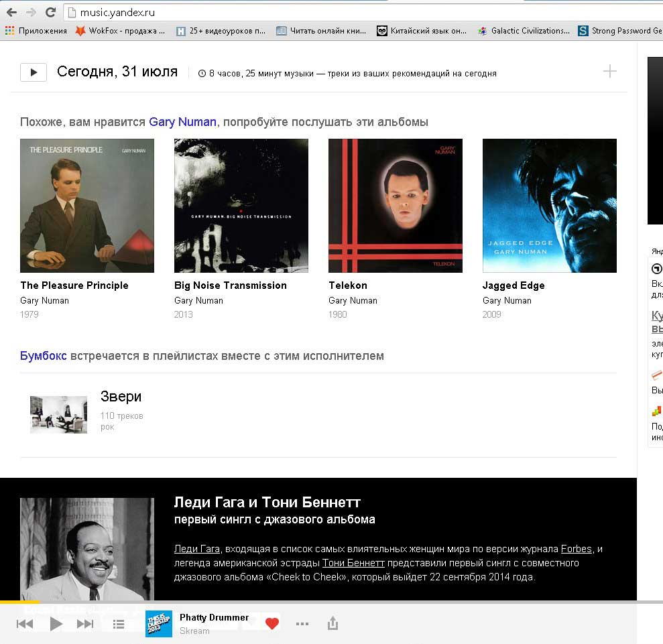
Task: Open the Приложения apps bookmark
Action: [36, 30]
